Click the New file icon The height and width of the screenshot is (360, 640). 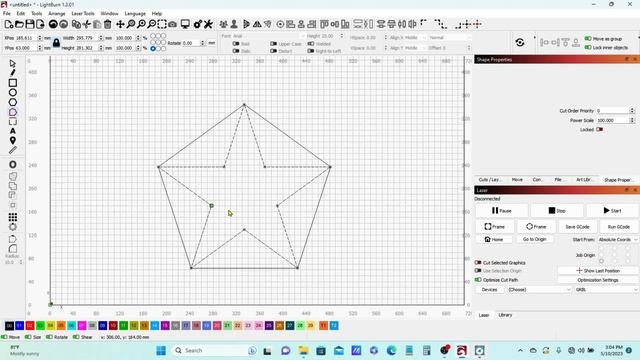tap(9, 24)
